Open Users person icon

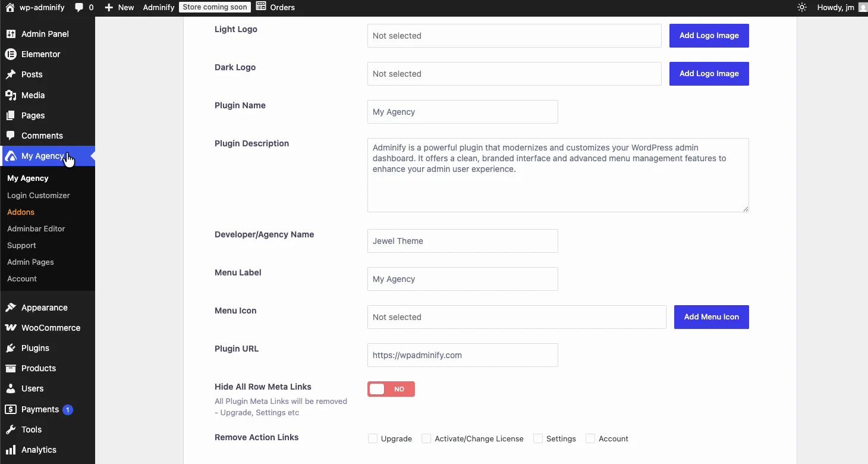click(11, 388)
